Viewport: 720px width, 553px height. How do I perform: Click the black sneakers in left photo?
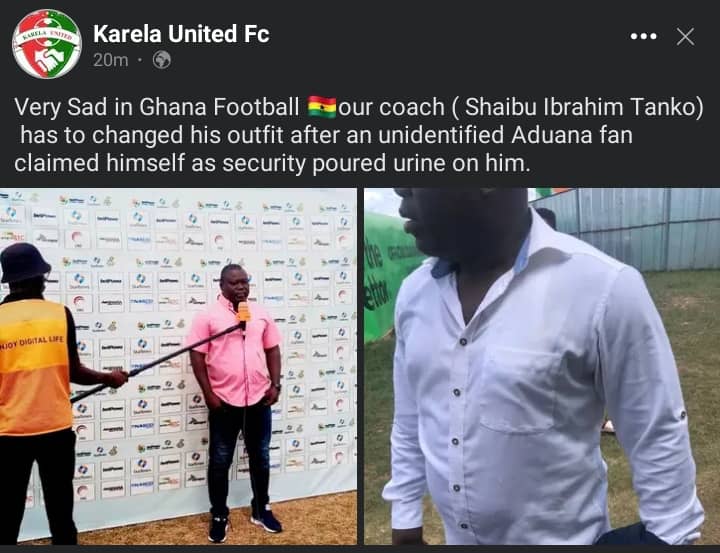point(244,525)
